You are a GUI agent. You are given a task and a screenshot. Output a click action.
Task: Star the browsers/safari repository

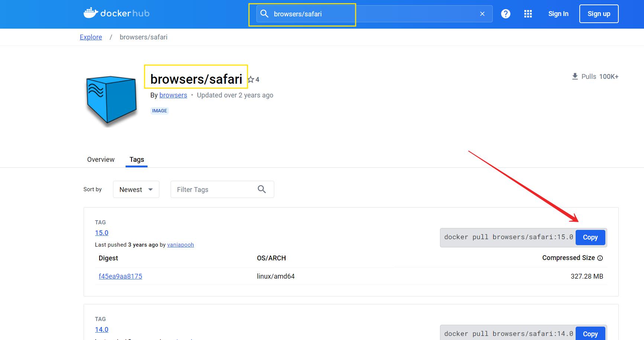pyautogui.click(x=251, y=80)
